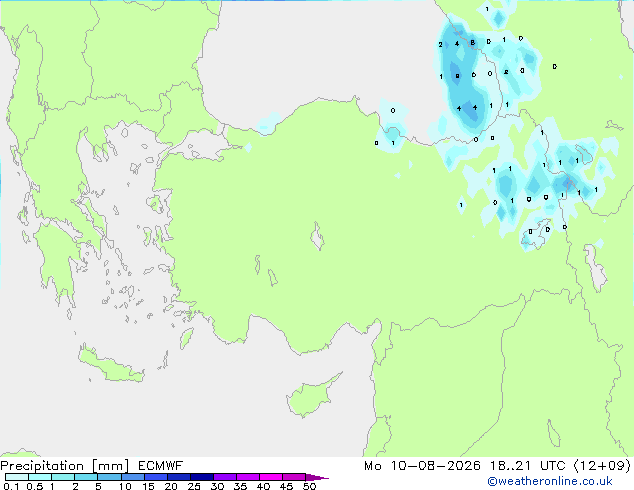The image size is (634, 490).
Task: Click the "(12+09)" forecast run text
Action: [602, 466]
